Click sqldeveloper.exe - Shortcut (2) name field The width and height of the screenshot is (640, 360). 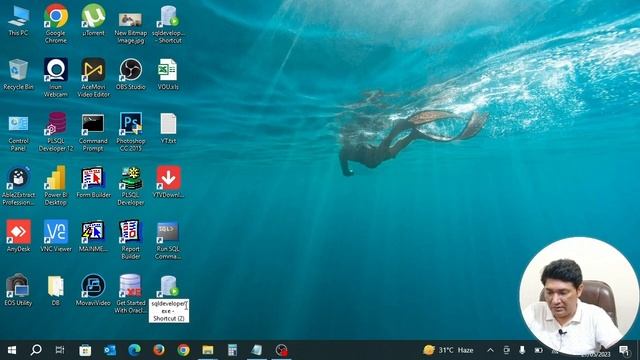click(x=169, y=311)
